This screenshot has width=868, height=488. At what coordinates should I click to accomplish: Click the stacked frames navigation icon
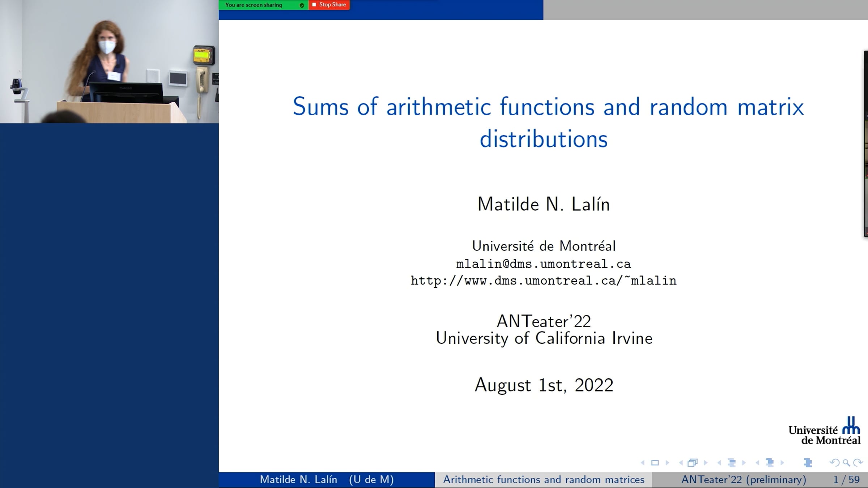tap(693, 462)
